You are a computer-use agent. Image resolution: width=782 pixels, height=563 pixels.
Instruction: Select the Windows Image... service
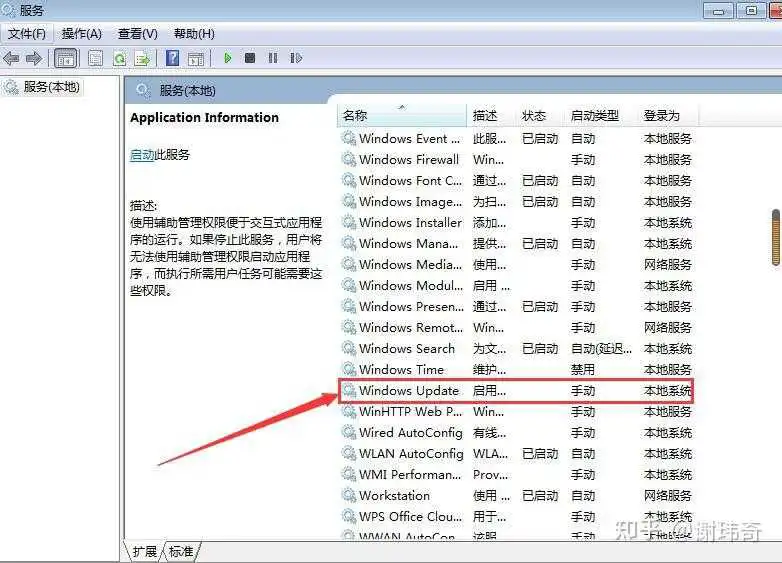(x=517, y=201)
